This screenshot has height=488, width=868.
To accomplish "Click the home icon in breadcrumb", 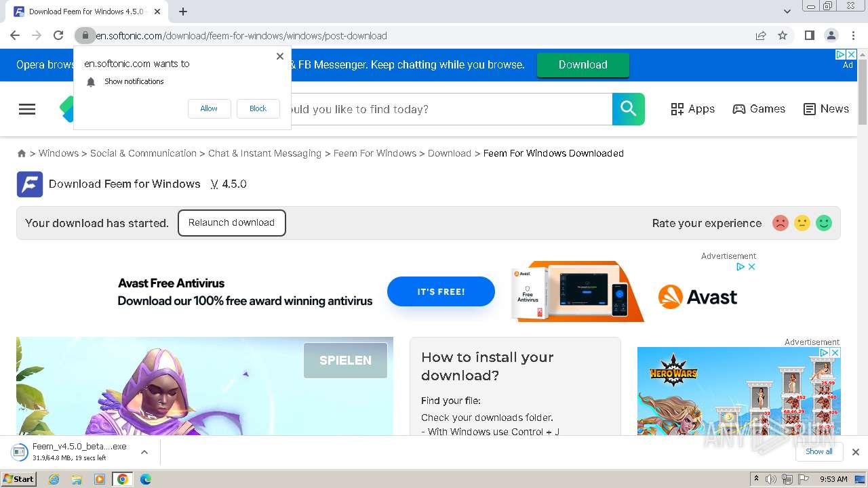I will point(22,154).
